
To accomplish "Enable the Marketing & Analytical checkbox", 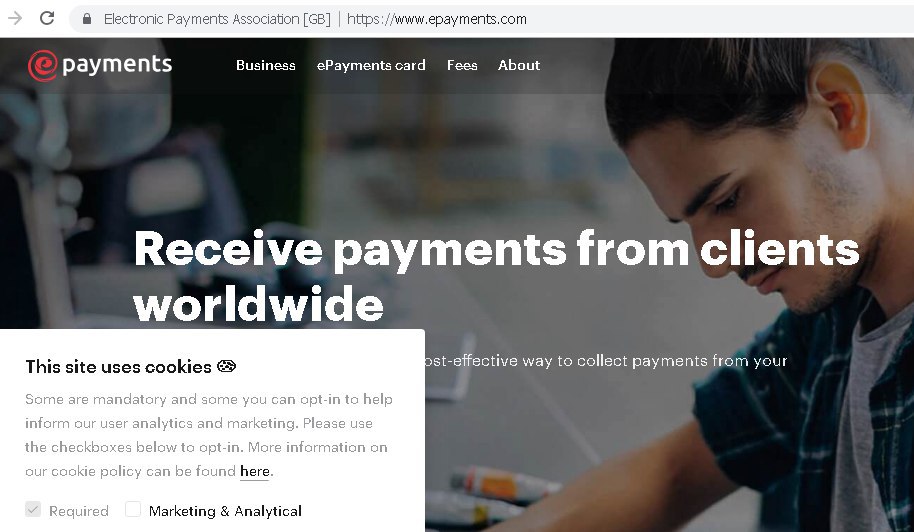I will pos(133,509).
